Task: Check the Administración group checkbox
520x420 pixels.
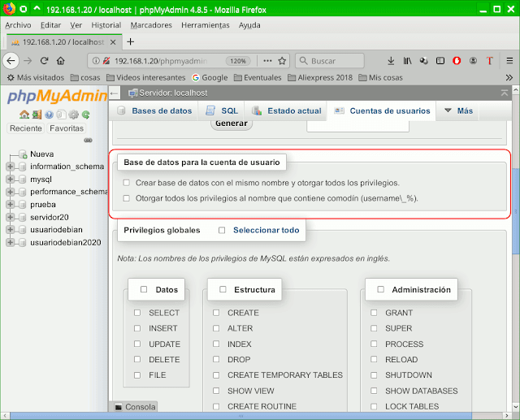Action: 381,289
